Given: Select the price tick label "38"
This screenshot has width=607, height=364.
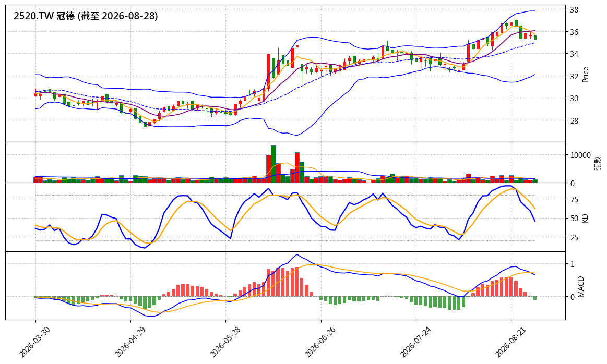Looking at the screenshot, I should (574, 10).
